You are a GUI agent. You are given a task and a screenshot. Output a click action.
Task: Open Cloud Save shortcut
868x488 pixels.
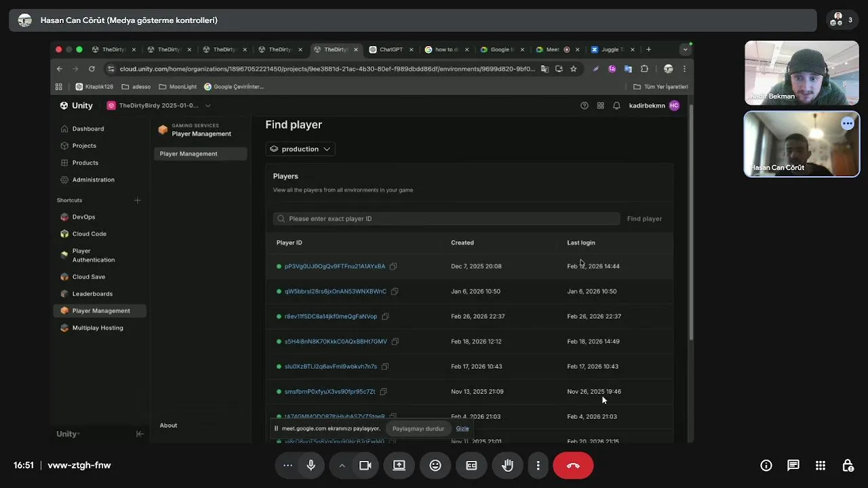pyautogui.click(x=88, y=277)
